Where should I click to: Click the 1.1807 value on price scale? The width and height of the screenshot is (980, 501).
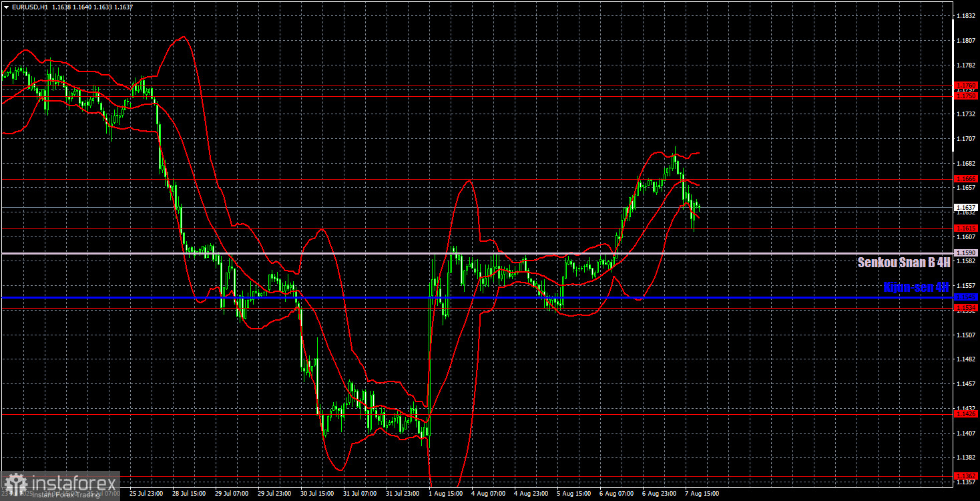[965, 40]
